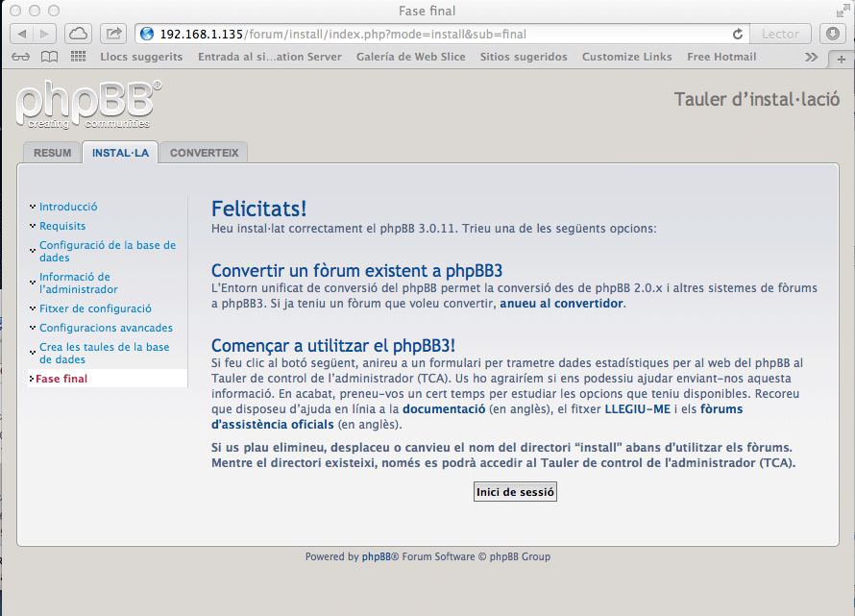Click Tauler d'instal·lació title text
The image size is (855, 616).
[x=757, y=99]
